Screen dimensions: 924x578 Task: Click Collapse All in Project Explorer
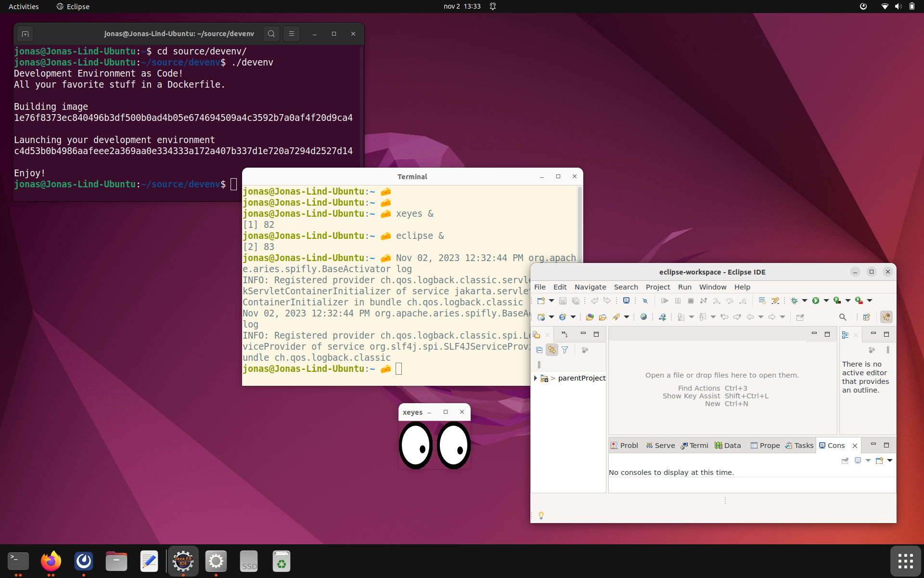[x=539, y=350]
